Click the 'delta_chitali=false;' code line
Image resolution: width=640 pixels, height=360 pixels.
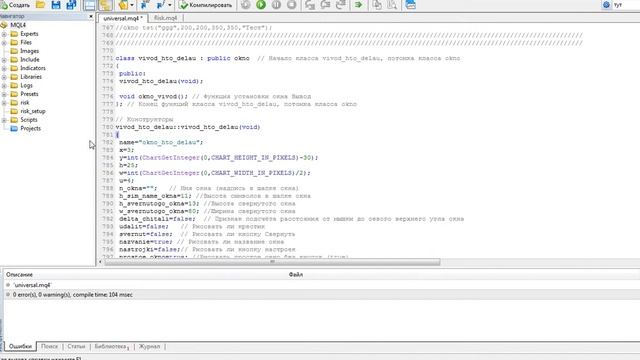click(x=291, y=219)
